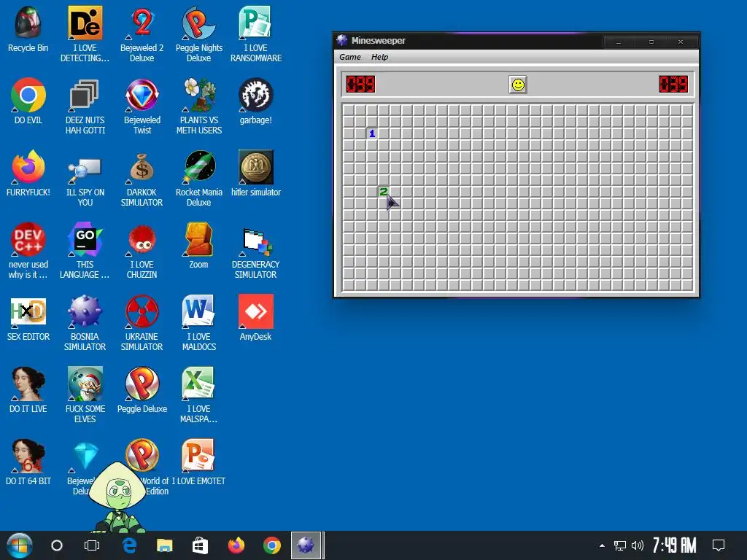The width and height of the screenshot is (747, 560).
Task: Show hidden tray icons arrow
Action: tap(602, 545)
